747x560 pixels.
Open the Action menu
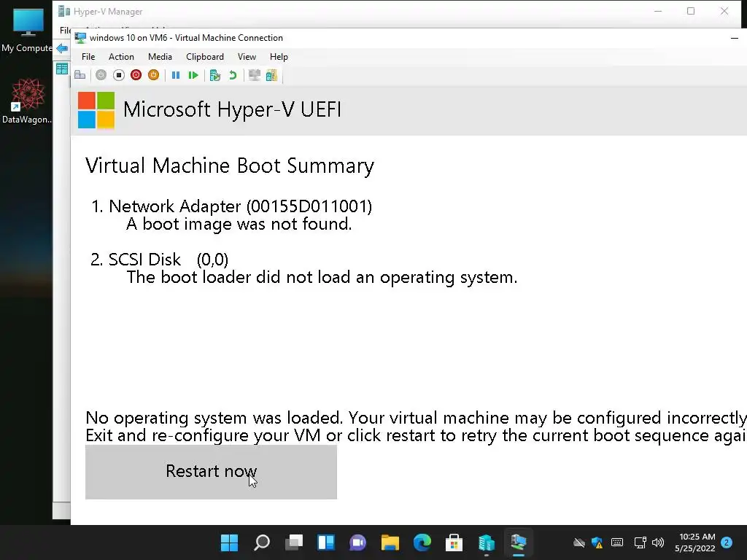point(121,57)
